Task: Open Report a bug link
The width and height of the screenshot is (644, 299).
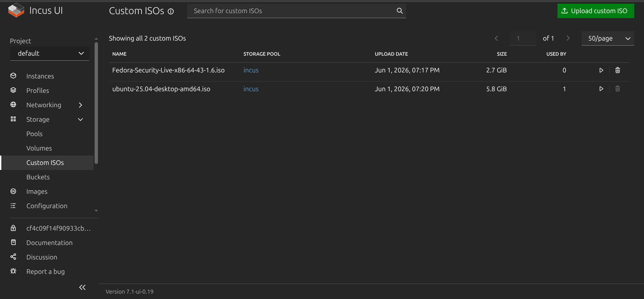Action: (x=46, y=271)
